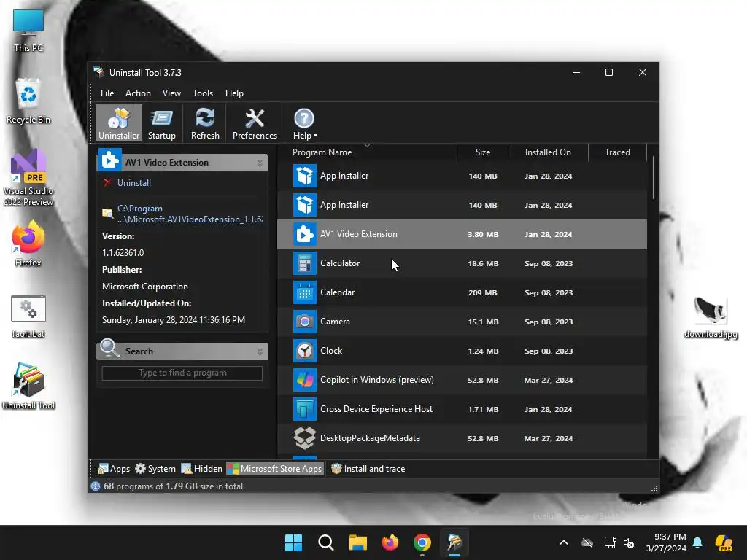
Task: Open the View menu
Action: pyautogui.click(x=171, y=93)
